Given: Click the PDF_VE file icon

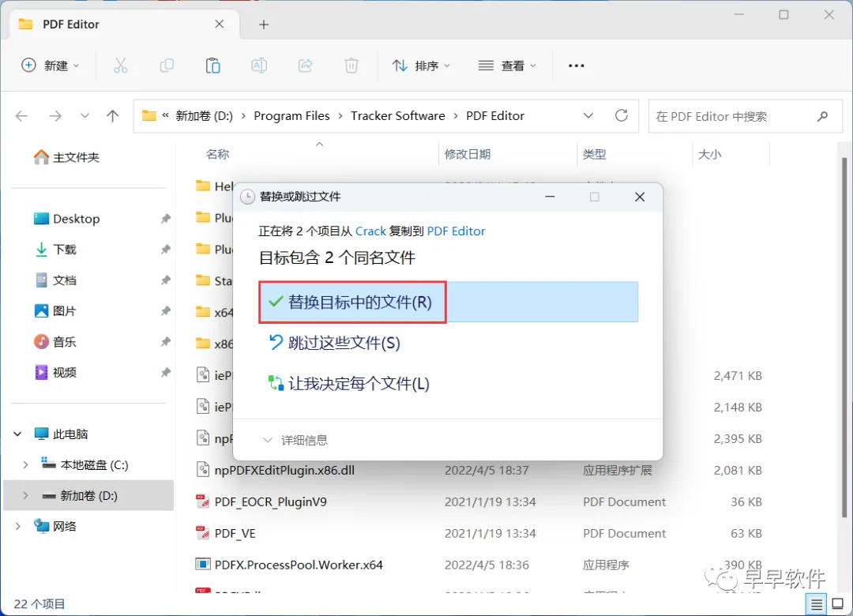Looking at the screenshot, I should point(202,533).
